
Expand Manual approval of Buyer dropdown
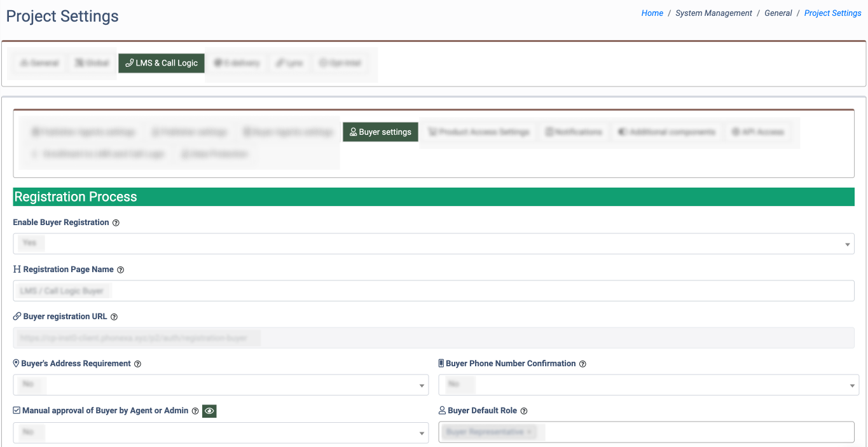tap(219, 432)
